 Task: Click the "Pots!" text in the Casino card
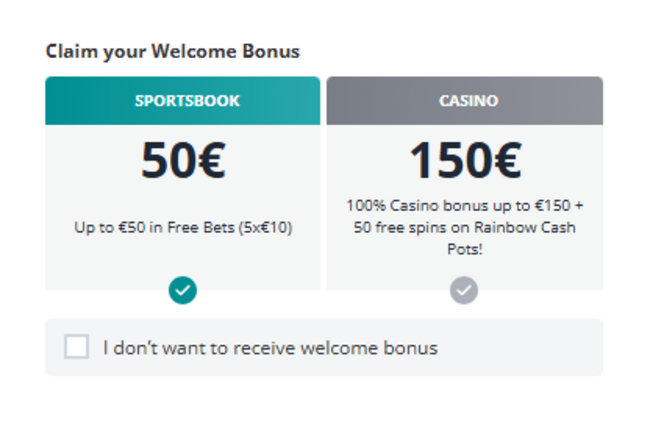tap(465, 249)
